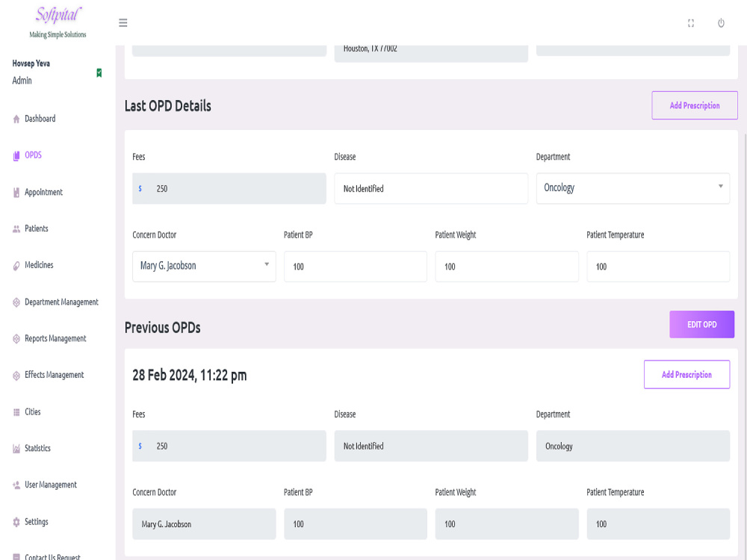
Task: Click Disease field in Previous OPDs
Action: [x=431, y=446]
